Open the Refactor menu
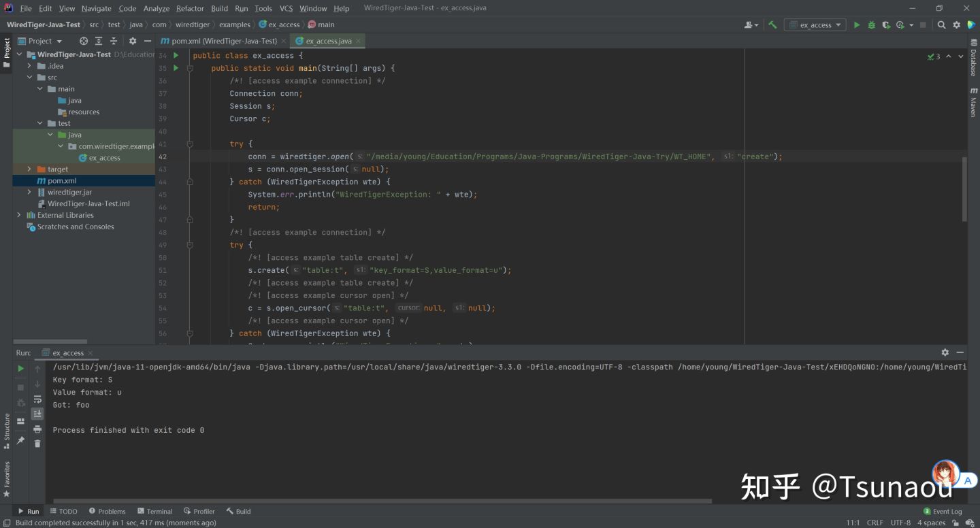The image size is (980, 528). click(190, 8)
